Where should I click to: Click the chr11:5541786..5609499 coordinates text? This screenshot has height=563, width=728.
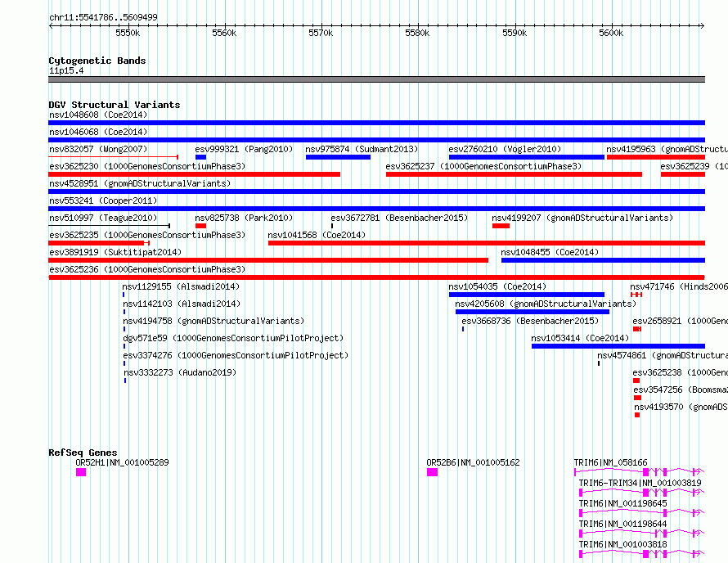tap(103, 18)
